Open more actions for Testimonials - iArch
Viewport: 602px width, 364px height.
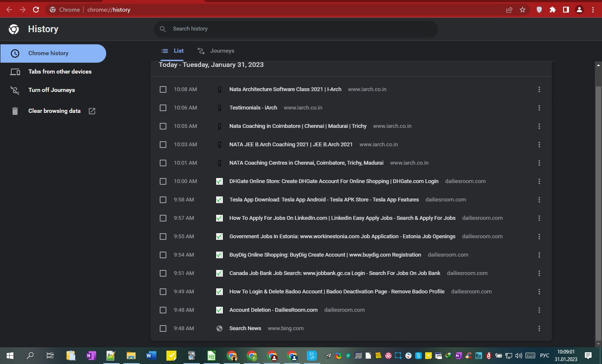[x=539, y=108]
